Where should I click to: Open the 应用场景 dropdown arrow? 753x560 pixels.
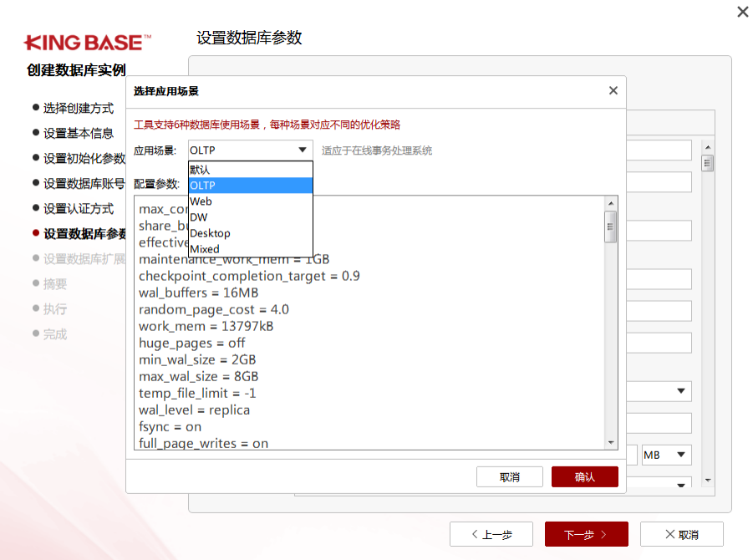(x=304, y=150)
